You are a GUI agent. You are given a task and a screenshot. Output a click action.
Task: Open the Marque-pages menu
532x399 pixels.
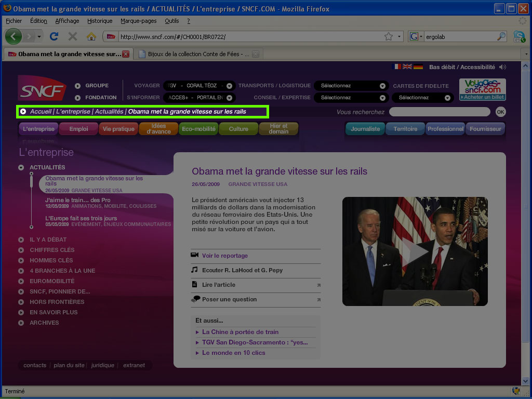(138, 21)
